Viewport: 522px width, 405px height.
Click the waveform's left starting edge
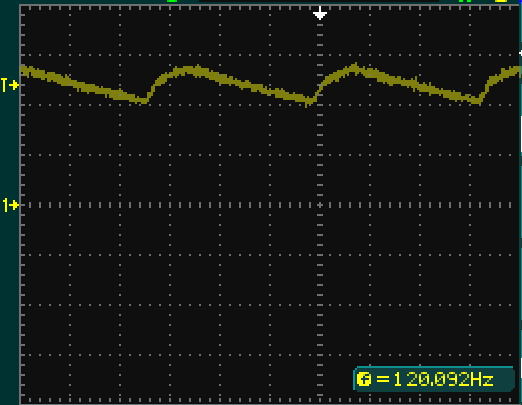[24, 71]
